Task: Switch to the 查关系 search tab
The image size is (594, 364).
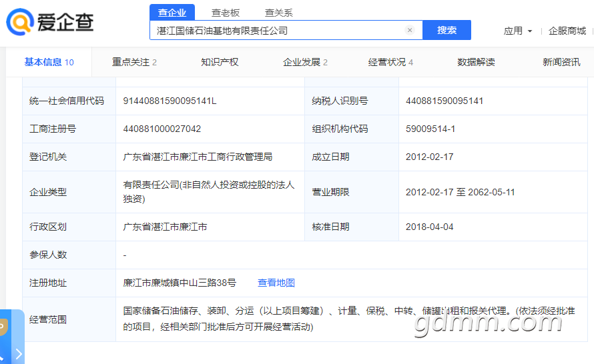Action: click(278, 13)
